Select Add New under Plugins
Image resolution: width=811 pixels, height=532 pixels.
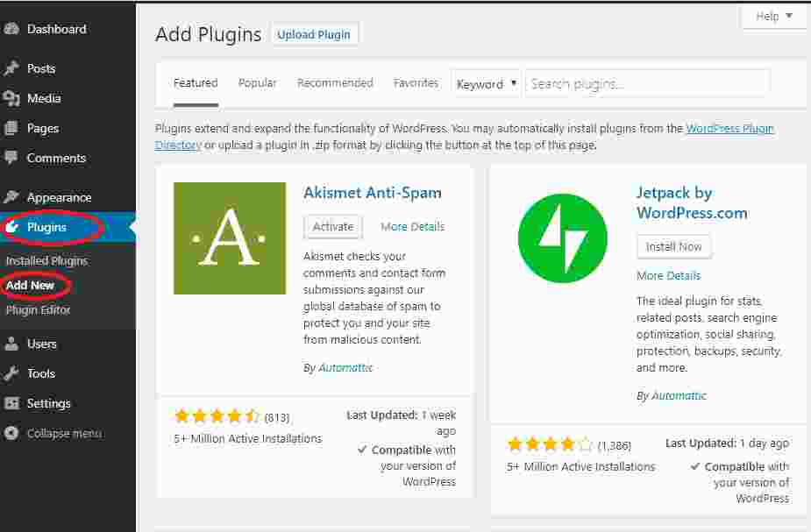(30, 285)
